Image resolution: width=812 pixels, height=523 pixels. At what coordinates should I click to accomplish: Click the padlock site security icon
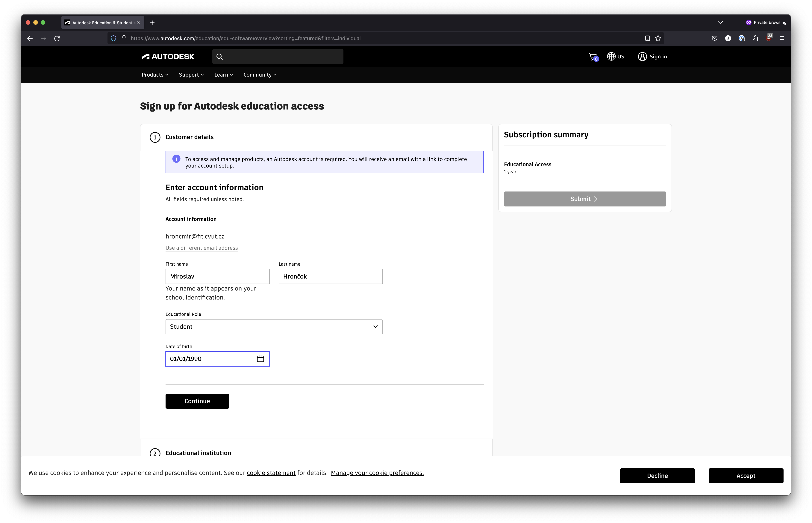[124, 38]
